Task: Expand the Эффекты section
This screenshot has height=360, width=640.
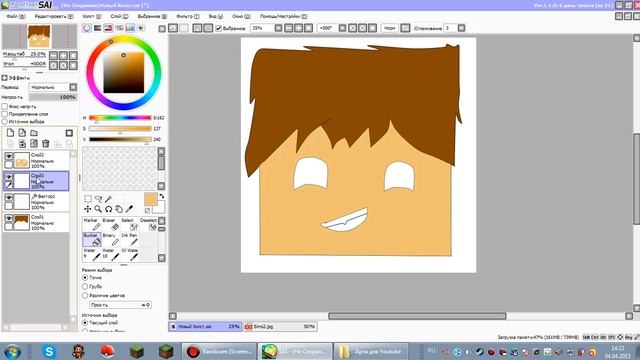Action: (x=4, y=78)
